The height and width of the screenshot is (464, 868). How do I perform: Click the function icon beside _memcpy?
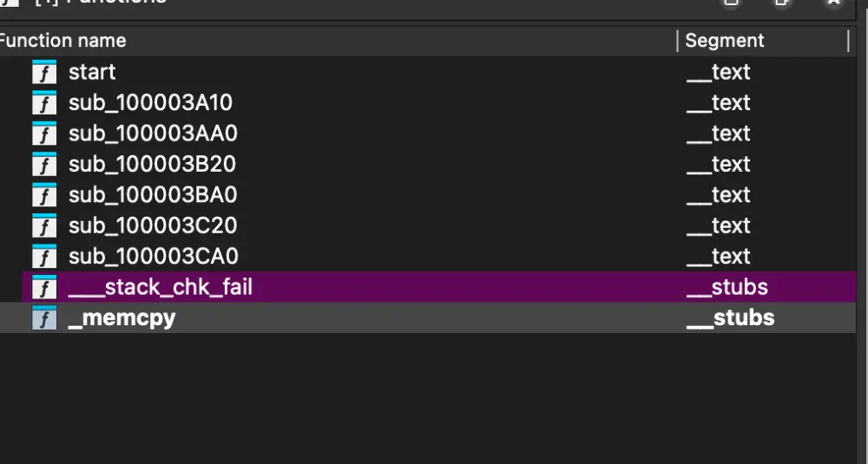click(44, 318)
